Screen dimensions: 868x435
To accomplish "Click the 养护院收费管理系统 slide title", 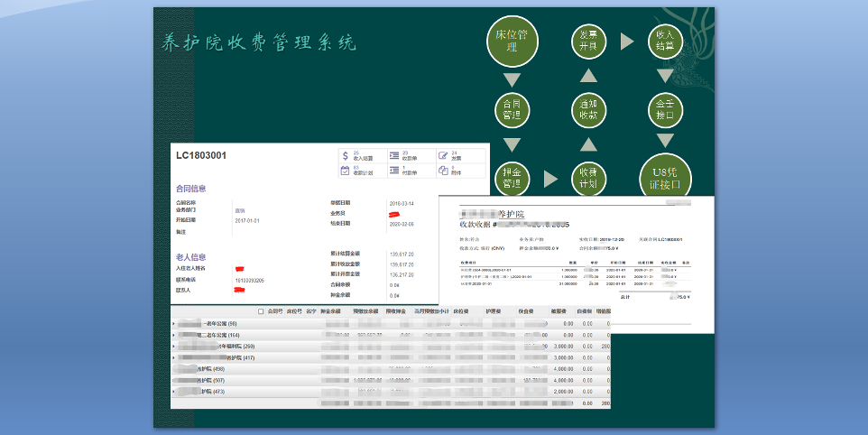I will (259, 42).
